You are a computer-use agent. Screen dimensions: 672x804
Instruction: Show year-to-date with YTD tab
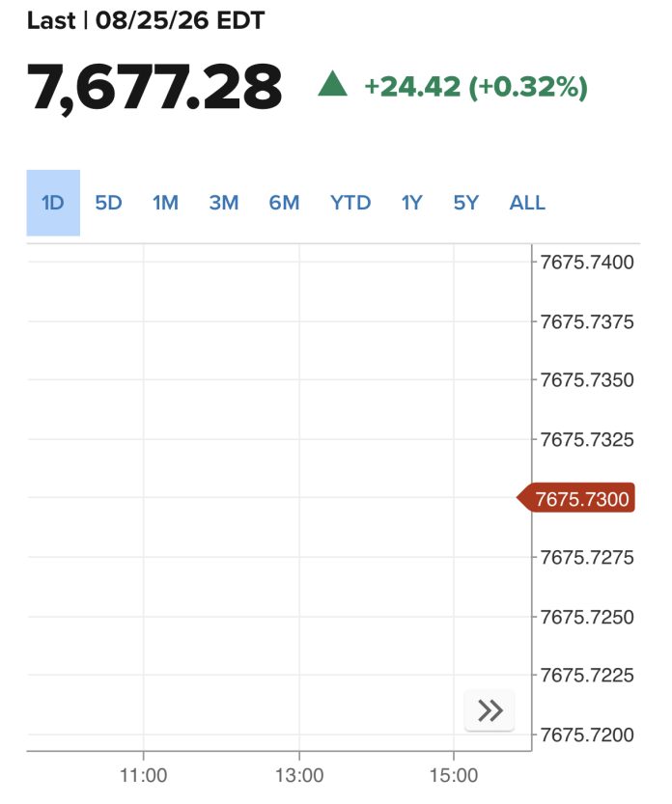tap(350, 203)
